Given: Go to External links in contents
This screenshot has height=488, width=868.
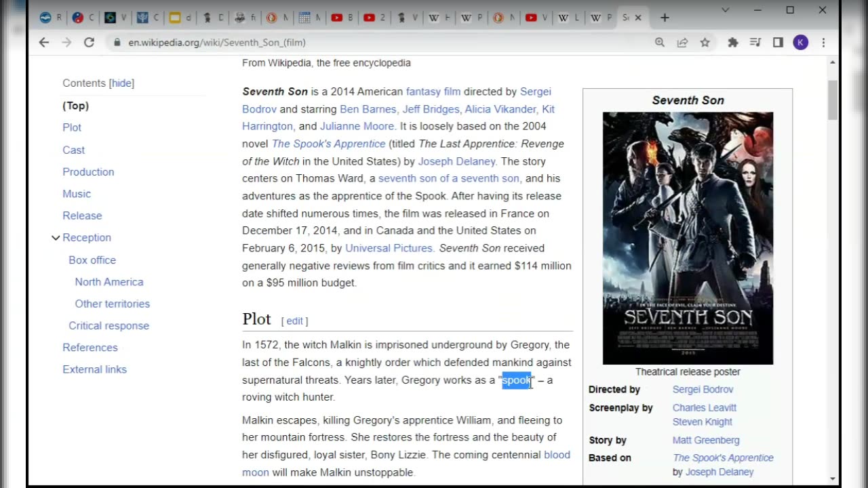Looking at the screenshot, I should (94, 369).
